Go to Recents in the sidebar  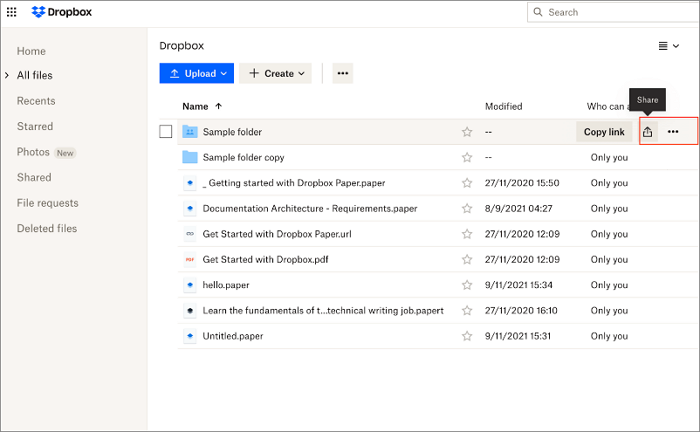[36, 101]
